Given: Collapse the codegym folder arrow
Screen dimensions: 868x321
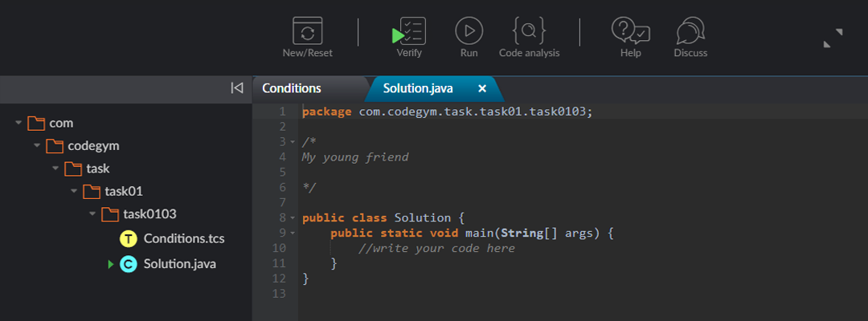Looking at the screenshot, I should point(37,146).
